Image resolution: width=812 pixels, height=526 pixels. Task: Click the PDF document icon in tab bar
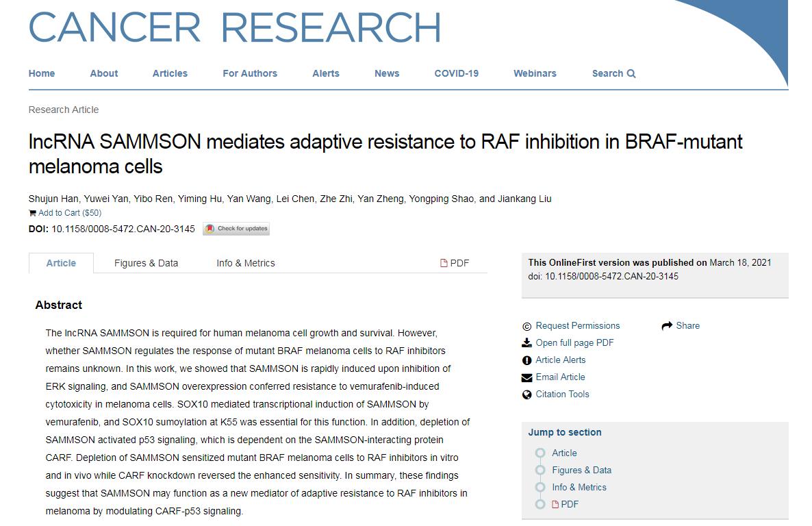tap(444, 263)
